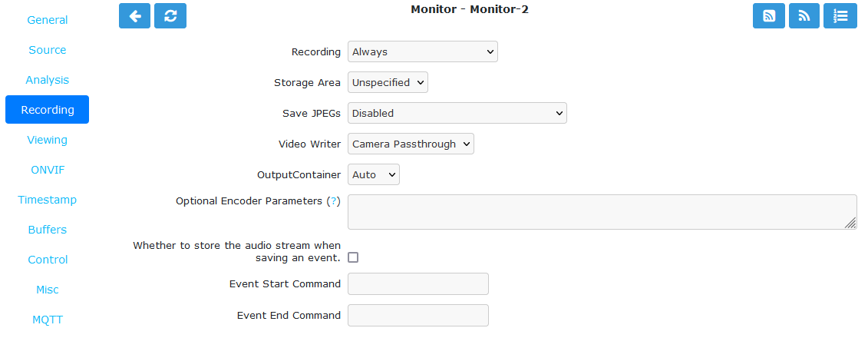Expand the Storage Area dropdown
The image size is (868, 338).
(x=388, y=82)
